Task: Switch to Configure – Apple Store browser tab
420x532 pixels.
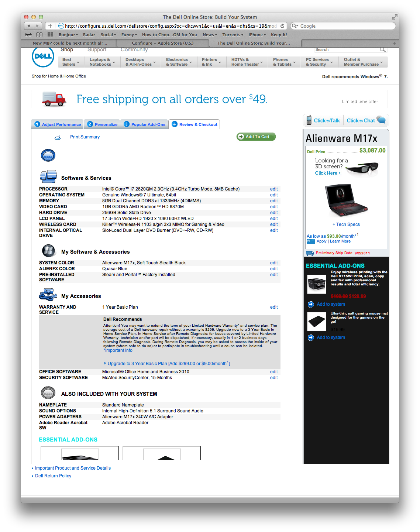Action: coord(163,43)
